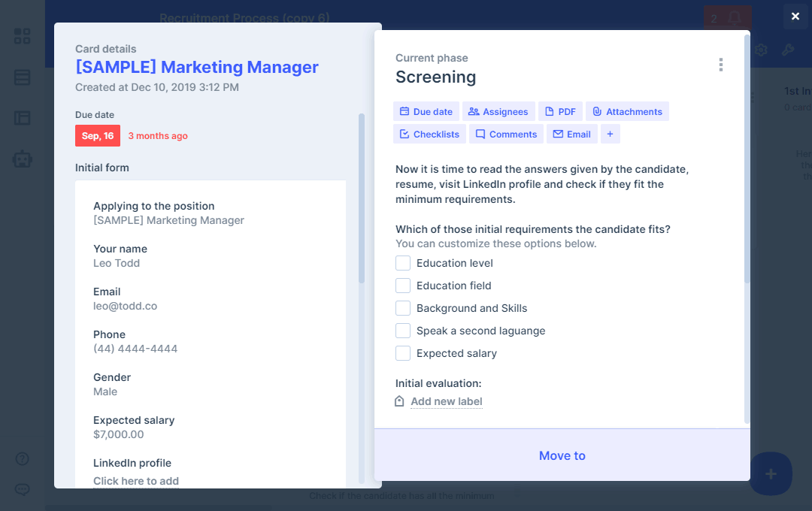Click the Email button
This screenshot has width=812, height=511.
tap(571, 134)
